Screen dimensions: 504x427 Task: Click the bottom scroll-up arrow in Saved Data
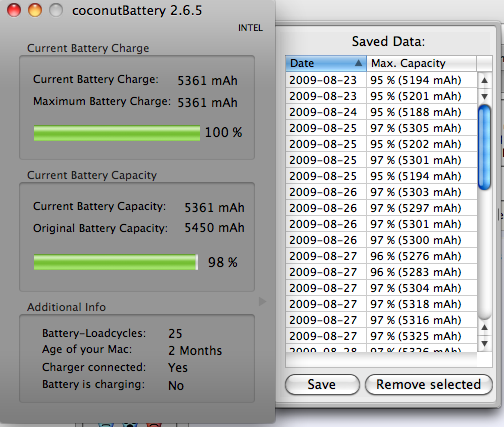pos(485,327)
